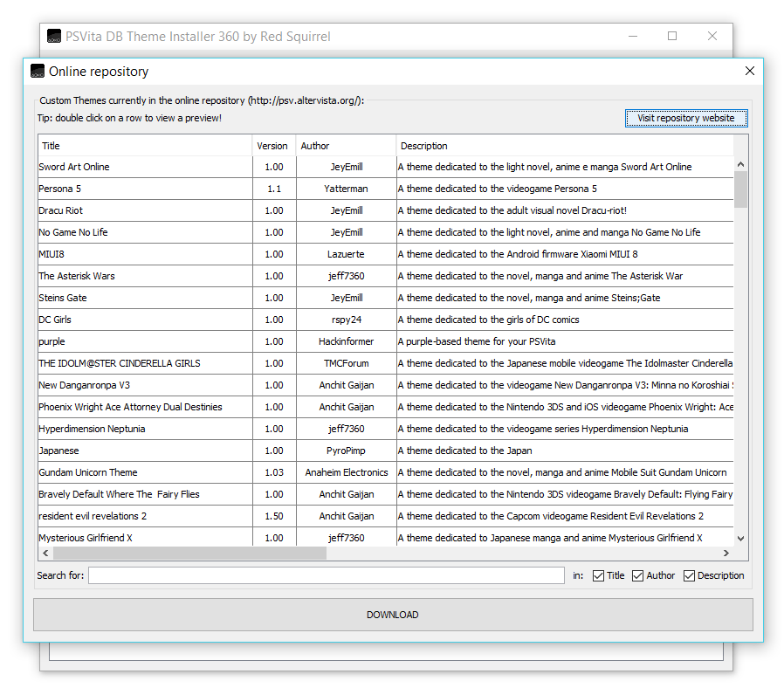Image resolution: width=784 pixels, height=688 pixels.
Task: Click the Description column header
Action: point(565,146)
